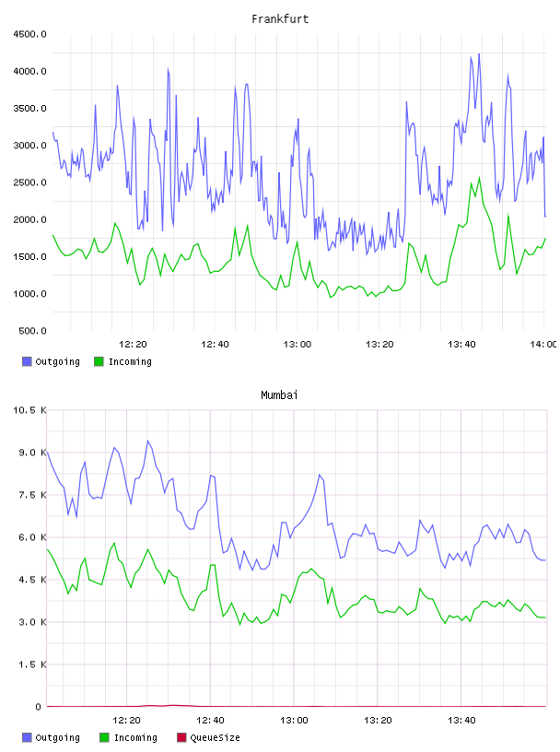Click the 12:40 time label on the Frankfurt chart
The image size is (560, 752).
point(215,345)
